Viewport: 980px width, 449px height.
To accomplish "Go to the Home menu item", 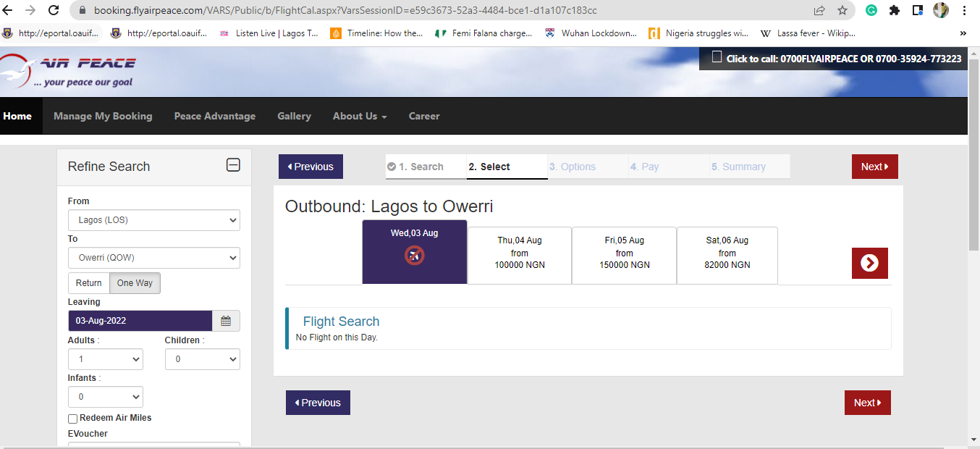I will tap(17, 116).
